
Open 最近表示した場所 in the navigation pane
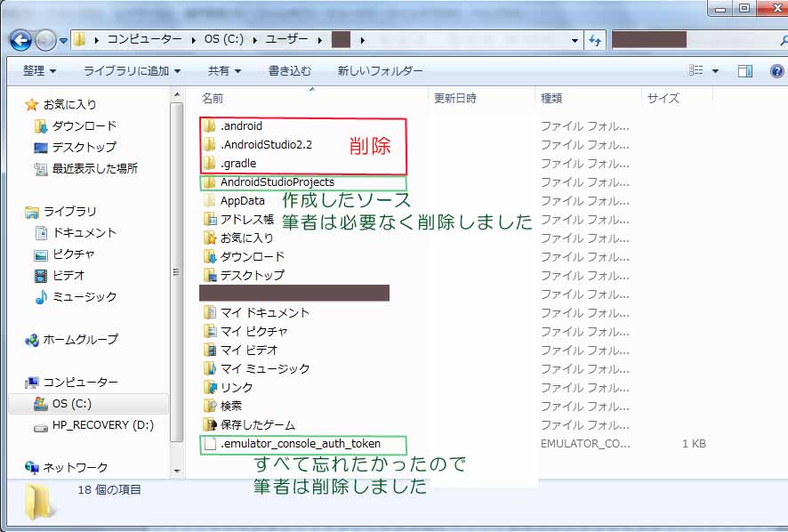point(85,168)
